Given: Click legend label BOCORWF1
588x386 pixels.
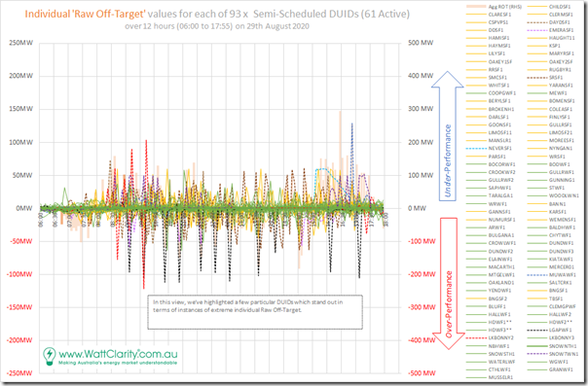Looking at the screenshot, I should [x=501, y=164].
